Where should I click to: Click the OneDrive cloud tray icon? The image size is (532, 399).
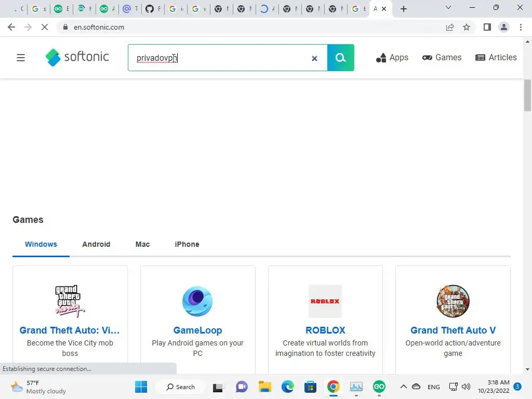(416, 387)
